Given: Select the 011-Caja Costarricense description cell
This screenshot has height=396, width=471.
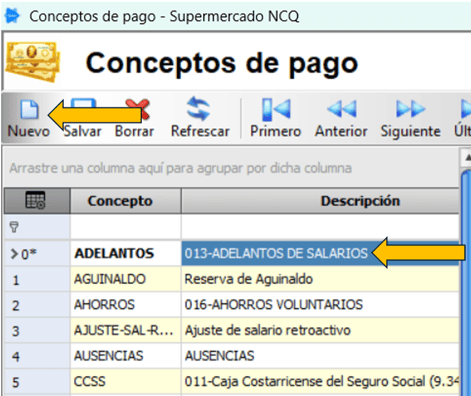Looking at the screenshot, I should point(320,382).
